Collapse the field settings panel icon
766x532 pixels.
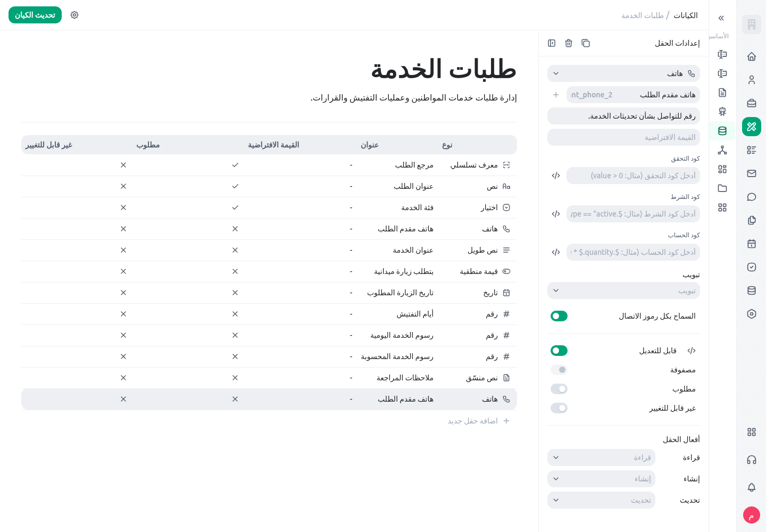552,43
